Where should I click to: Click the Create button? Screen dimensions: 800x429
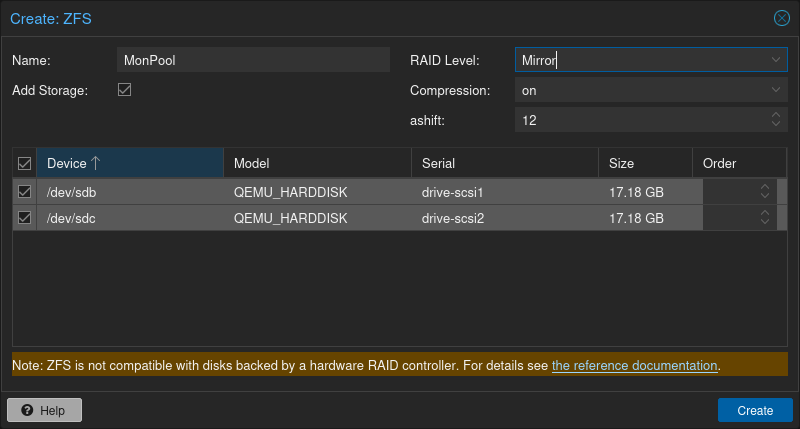point(755,410)
